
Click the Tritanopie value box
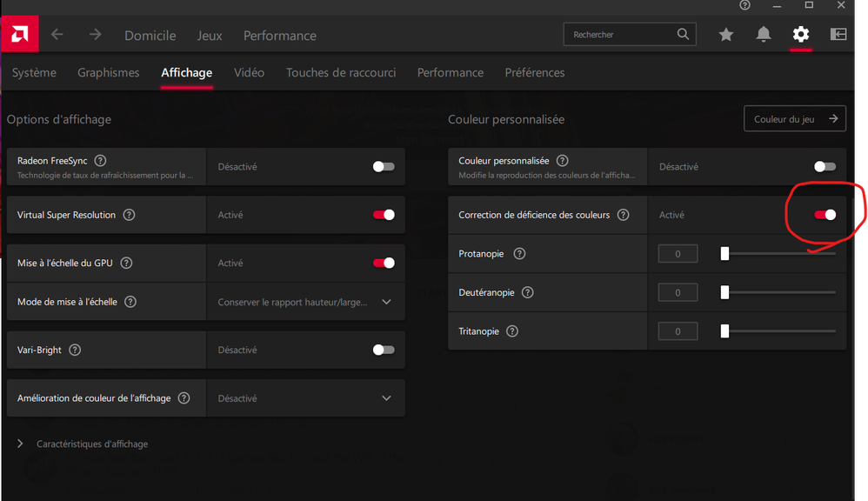[678, 331]
